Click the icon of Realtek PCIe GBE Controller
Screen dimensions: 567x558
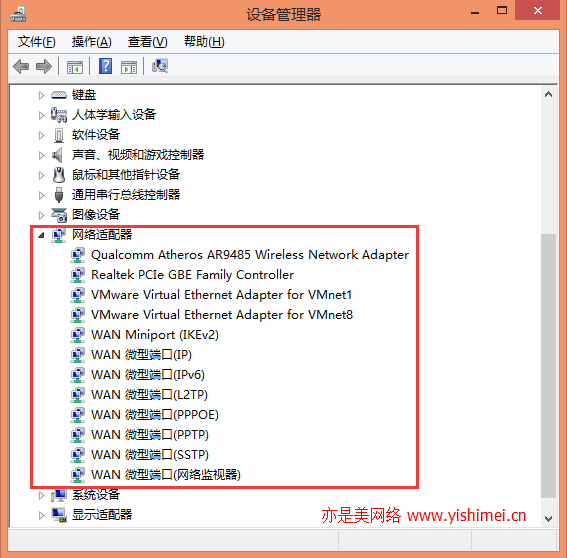pos(77,275)
